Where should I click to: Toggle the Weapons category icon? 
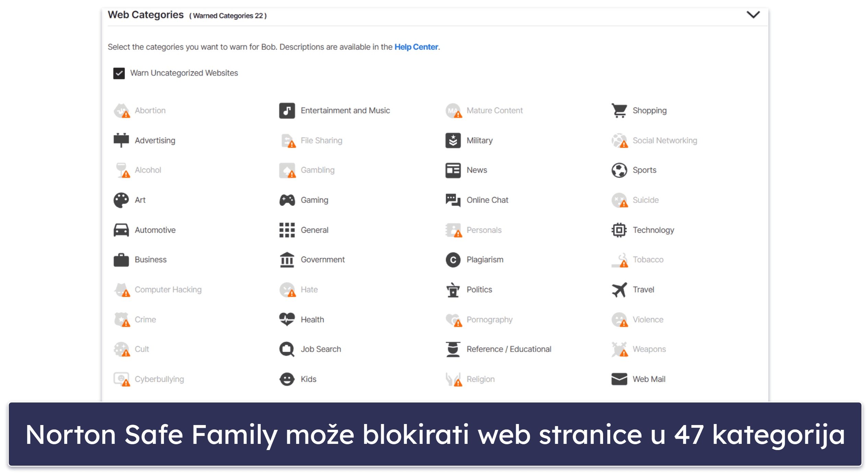(x=620, y=349)
